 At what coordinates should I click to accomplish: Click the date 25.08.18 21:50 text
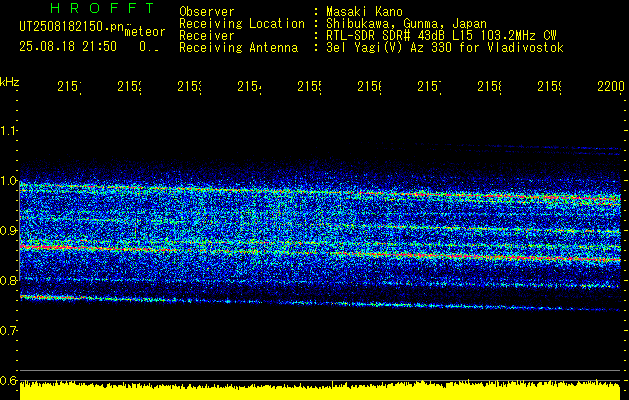68,47
